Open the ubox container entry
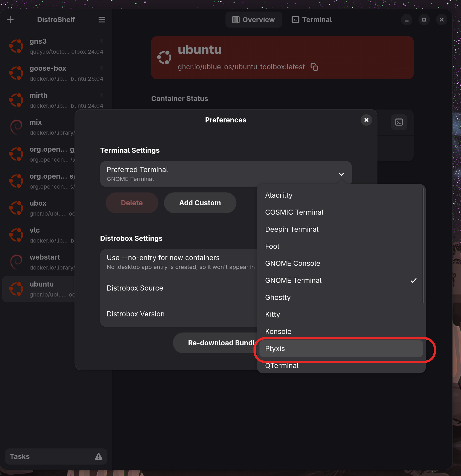 pos(39,208)
